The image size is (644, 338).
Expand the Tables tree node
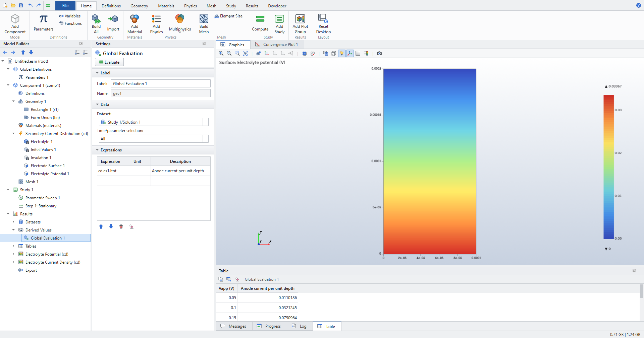(13, 246)
